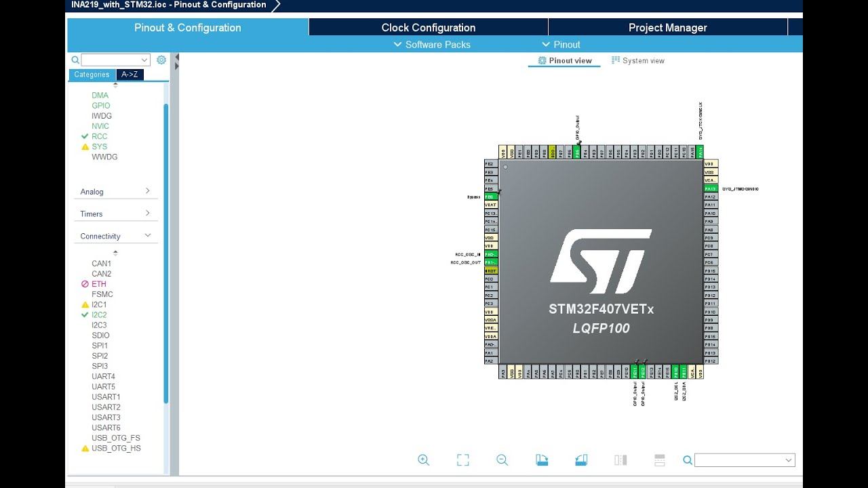The image size is (868, 488).
Task: Select FSMC peripheral
Action: 102,295
